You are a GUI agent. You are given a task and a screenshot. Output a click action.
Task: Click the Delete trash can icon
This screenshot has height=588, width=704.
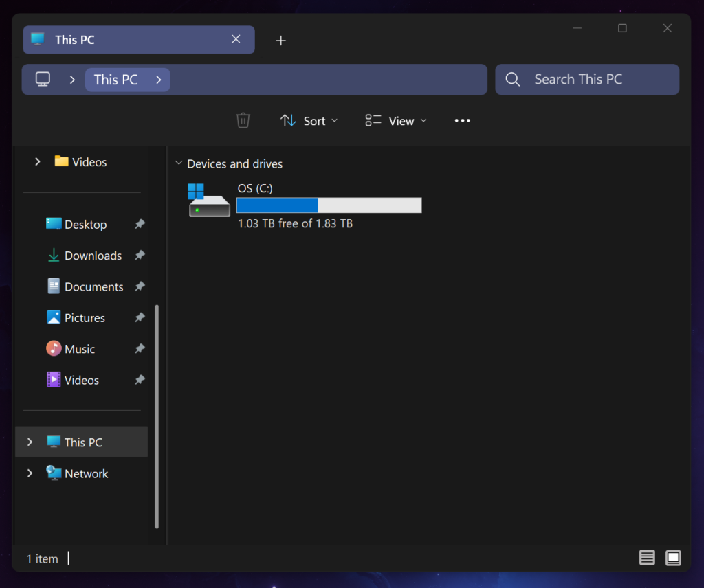point(243,120)
